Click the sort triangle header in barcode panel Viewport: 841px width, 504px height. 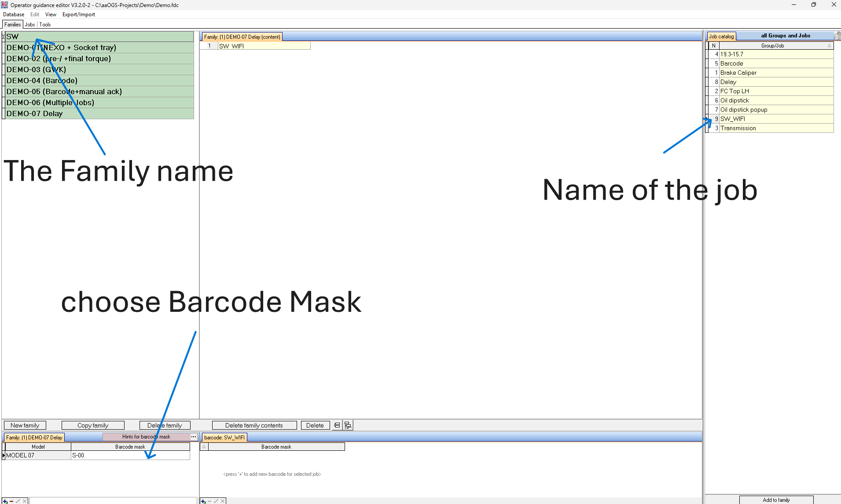point(204,447)
